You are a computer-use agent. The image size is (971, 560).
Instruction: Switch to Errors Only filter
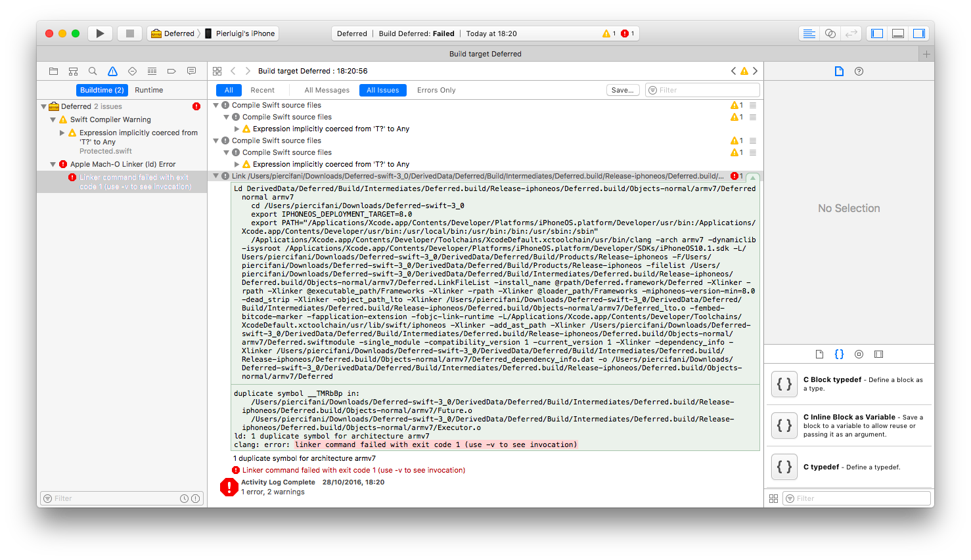pos(436,90)
